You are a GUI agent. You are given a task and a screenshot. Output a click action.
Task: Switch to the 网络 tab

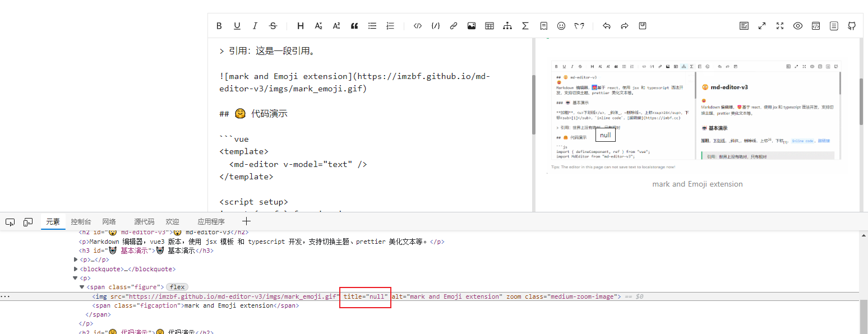[109, 222]
